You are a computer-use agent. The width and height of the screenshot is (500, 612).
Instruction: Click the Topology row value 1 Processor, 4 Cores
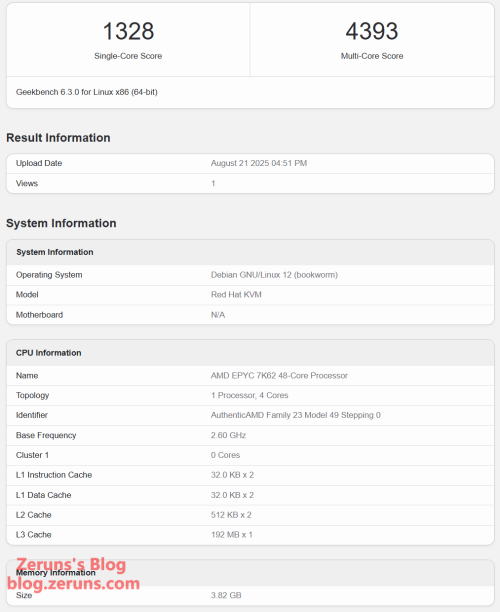249,395
